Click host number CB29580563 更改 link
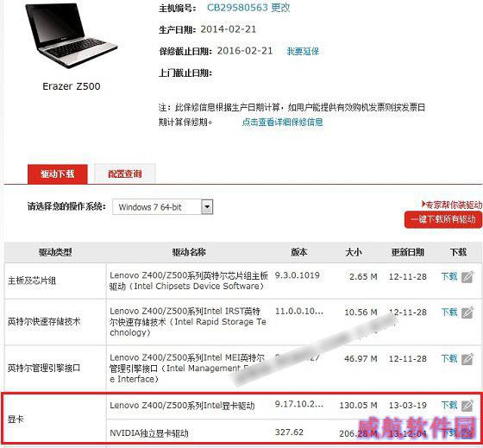Viewport: 483px width, 448px height. 248,8
